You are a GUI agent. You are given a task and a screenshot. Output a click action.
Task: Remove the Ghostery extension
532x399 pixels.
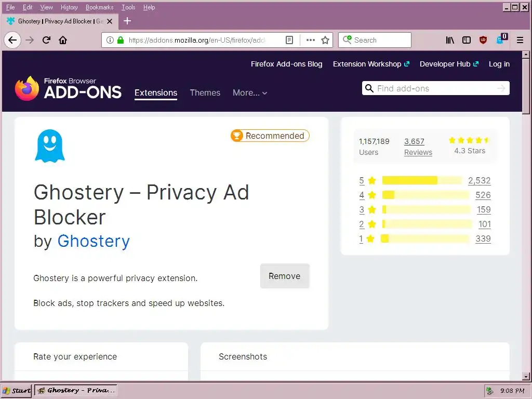pyautogui.click(x=285, y=276)
